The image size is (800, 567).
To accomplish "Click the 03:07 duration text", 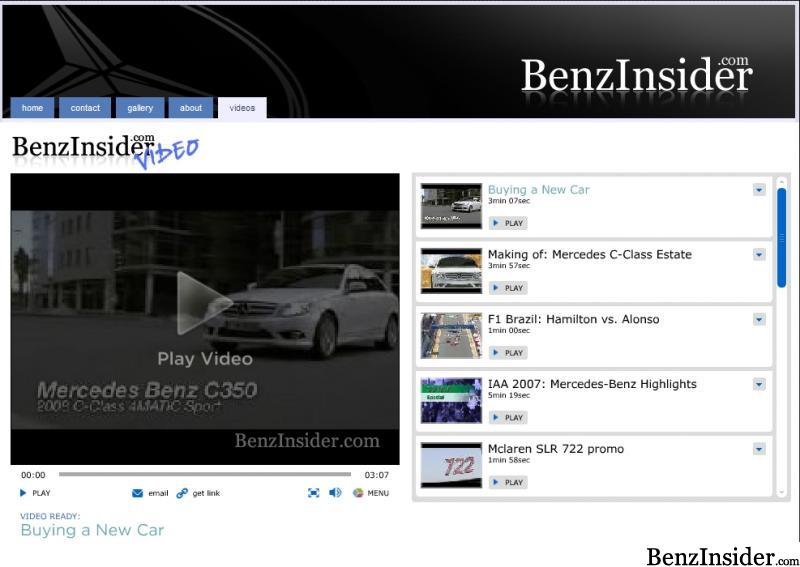I will pos(377,475).
